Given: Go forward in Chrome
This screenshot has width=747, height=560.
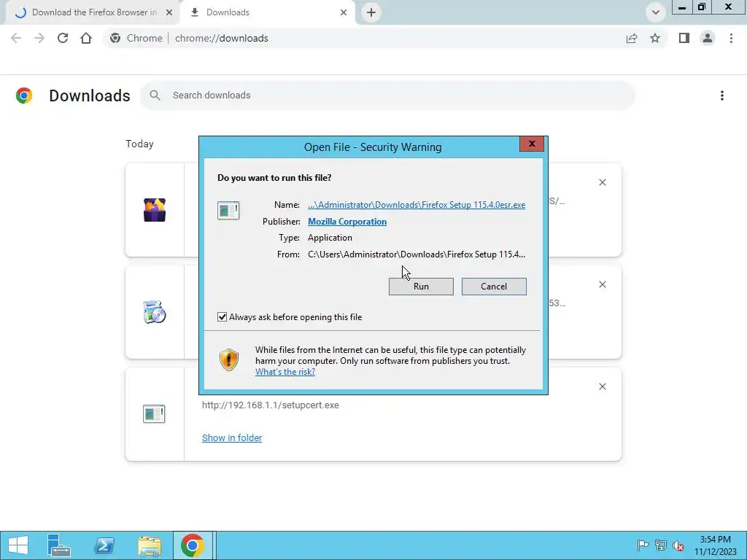Looking at the screenshot, I should 39,38.
